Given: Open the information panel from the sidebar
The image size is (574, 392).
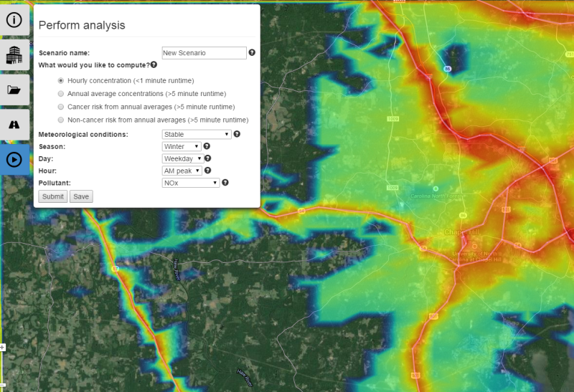Looking at the screenshot, I should click(x=14, y=19).
